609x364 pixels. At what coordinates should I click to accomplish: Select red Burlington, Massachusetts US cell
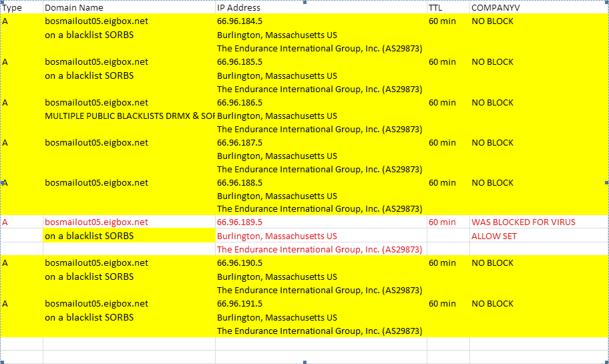321,236
